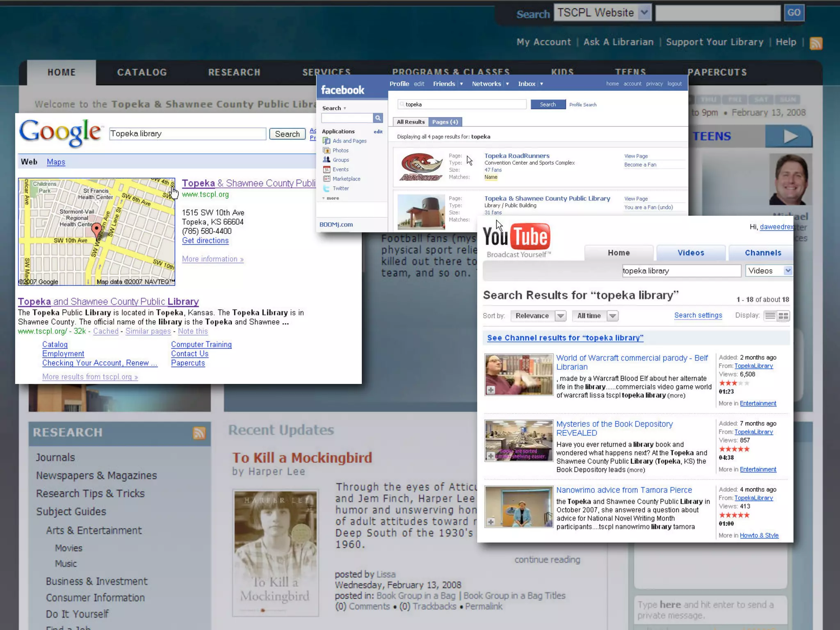
Task: Switch YouTube display to grid view
Action: [x=783, y=316]
